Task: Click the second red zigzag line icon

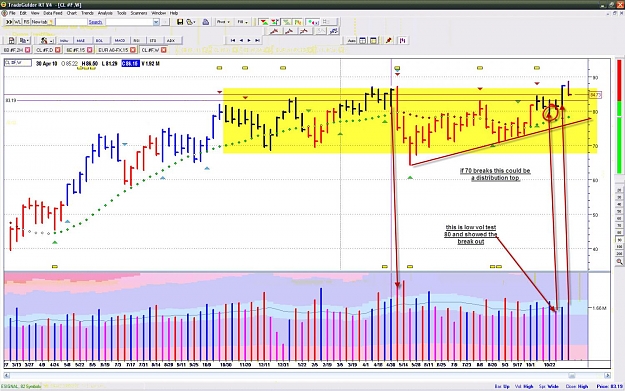Action: coord(290,31)
